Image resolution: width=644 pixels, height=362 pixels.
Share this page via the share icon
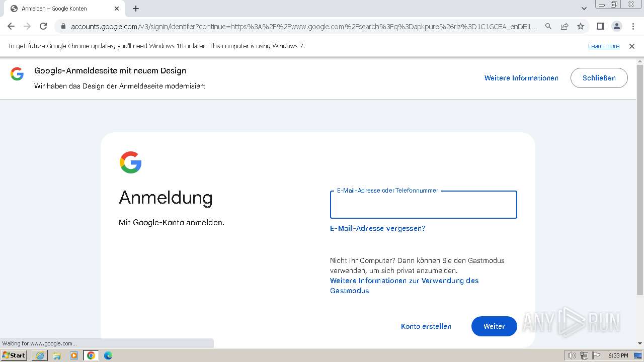pyautogui.click(x=565, y=26)
